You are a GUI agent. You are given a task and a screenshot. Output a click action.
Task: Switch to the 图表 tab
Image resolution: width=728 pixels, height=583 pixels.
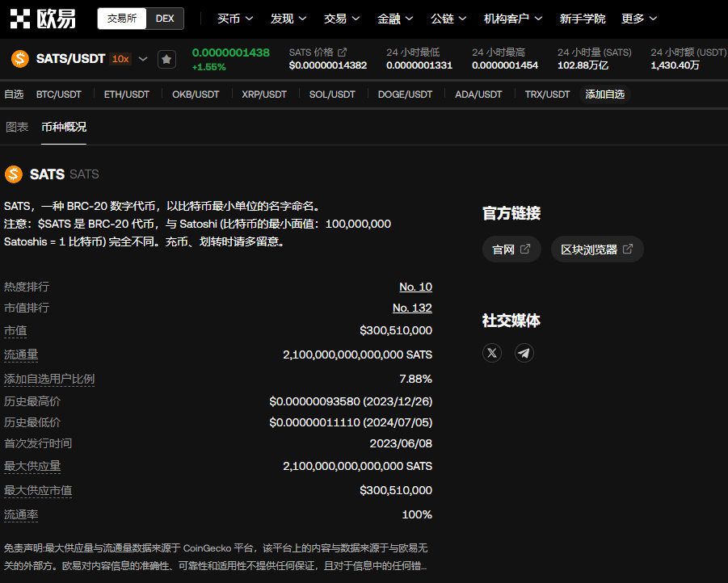(x=17, y=127)
